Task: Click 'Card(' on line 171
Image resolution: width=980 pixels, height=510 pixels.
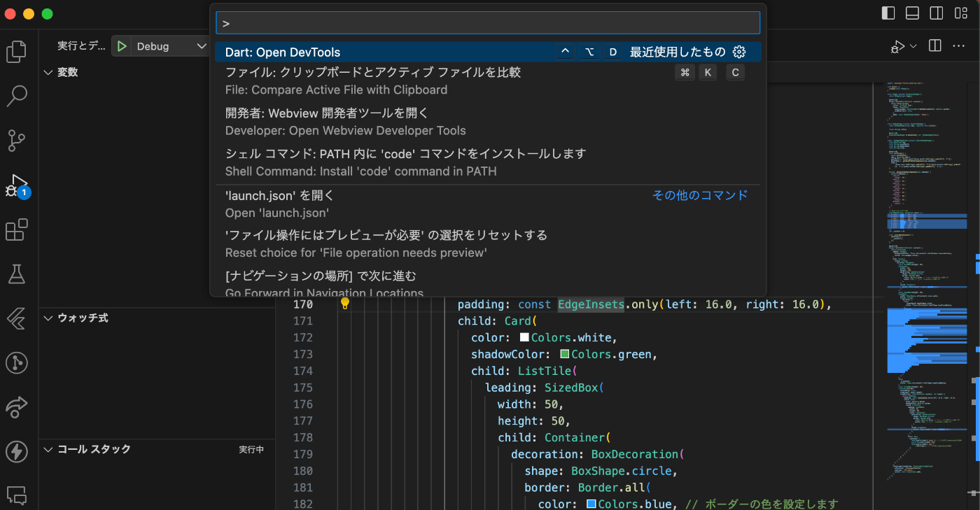Action: tap(519, 321)
